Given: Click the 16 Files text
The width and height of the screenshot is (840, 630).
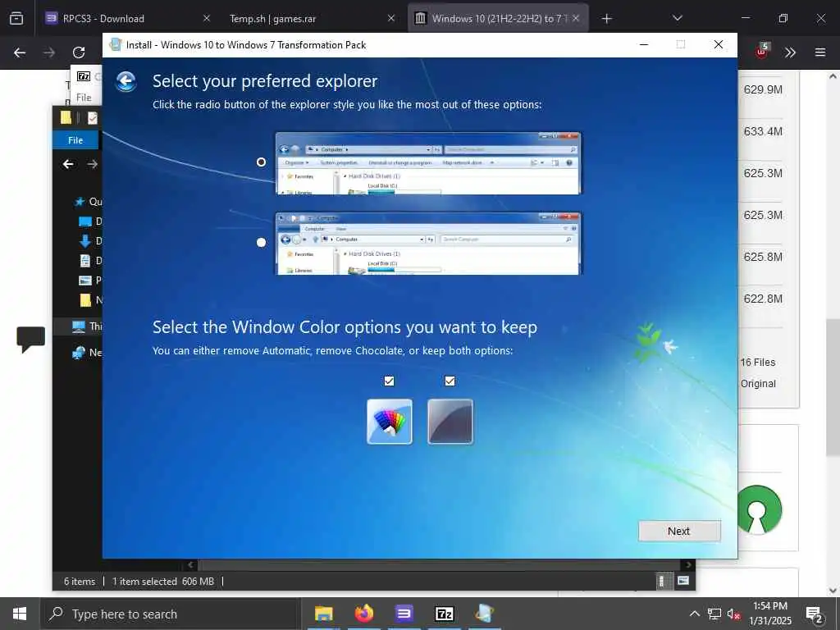Looking at the screenshot, I should [757, 363].
